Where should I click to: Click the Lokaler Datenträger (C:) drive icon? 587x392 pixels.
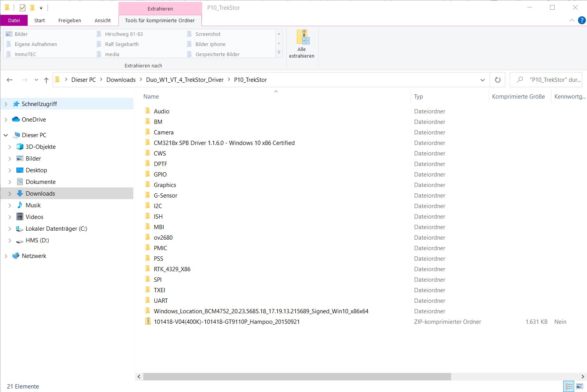tap(20, 229)
